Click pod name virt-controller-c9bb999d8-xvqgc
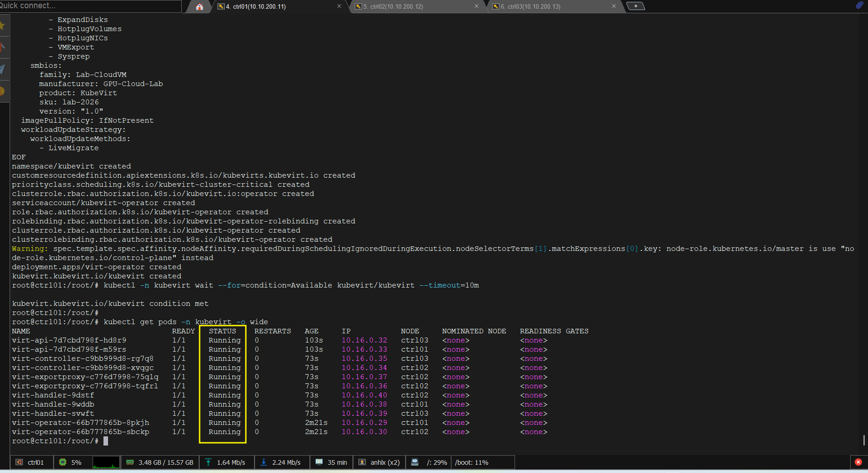 click(x=83, y=368)
